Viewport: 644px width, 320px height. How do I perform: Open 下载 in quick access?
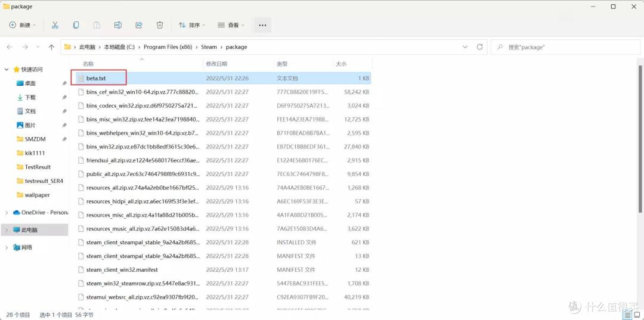pos(30,97)
